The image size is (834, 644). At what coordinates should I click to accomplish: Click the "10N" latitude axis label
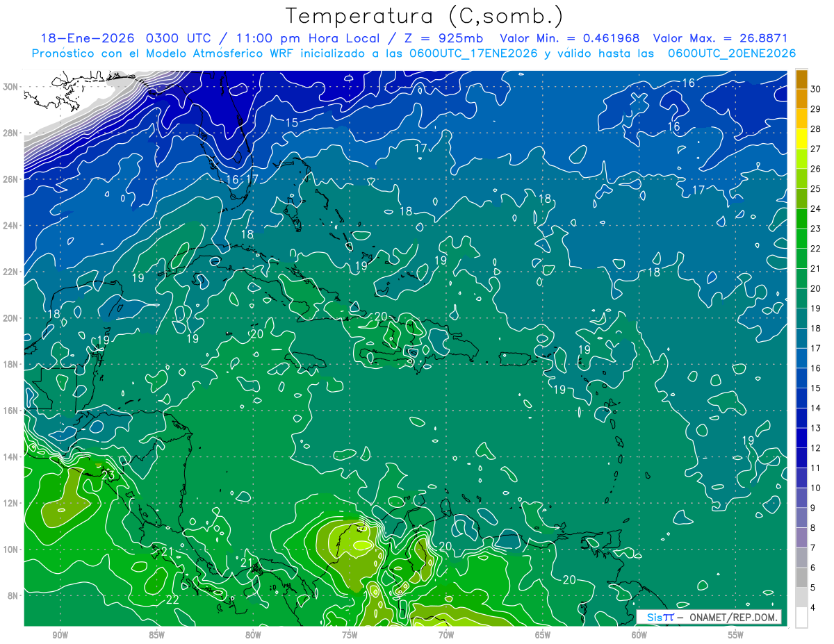[x=10, y=550]
